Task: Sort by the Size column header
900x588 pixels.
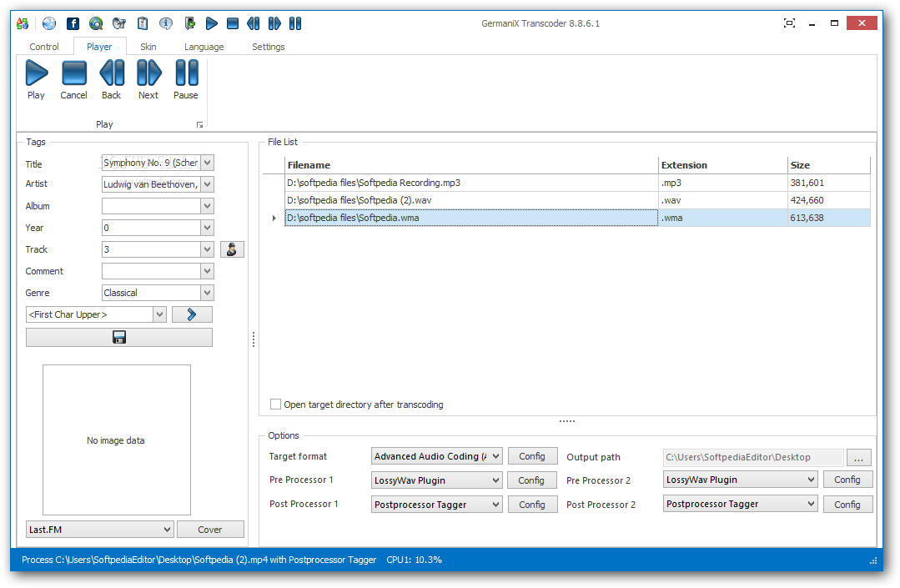Action: 829,165
